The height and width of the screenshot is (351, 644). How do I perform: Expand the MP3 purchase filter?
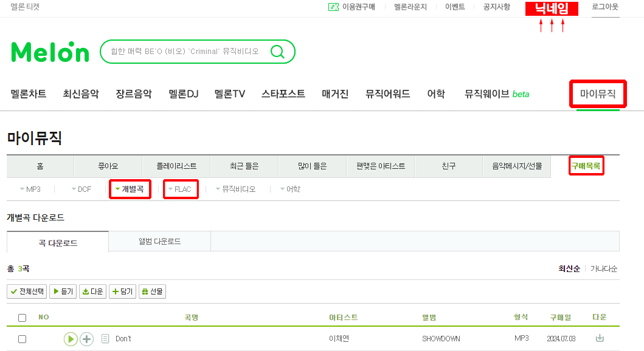tap(30, 189)
